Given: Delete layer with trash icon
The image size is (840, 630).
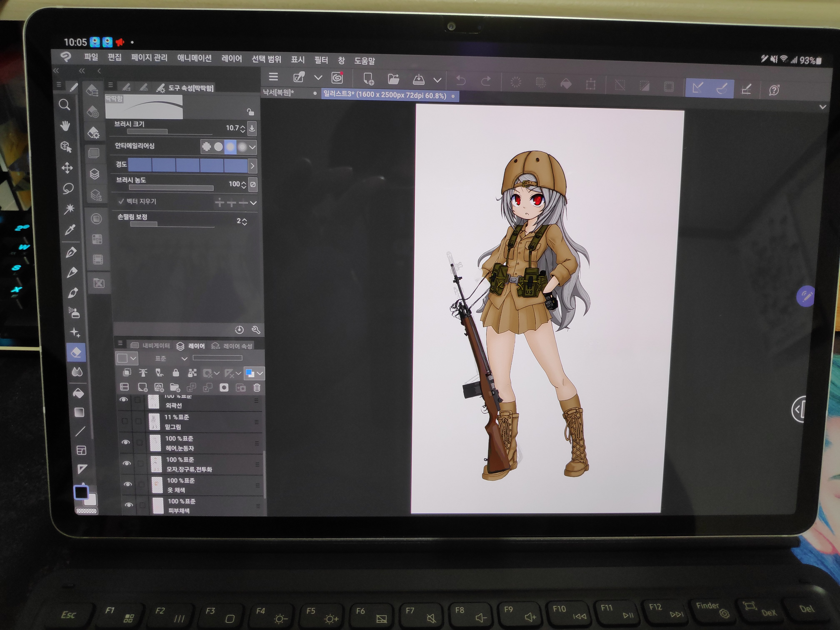Looking at the screenshot, I should [257, 388].
